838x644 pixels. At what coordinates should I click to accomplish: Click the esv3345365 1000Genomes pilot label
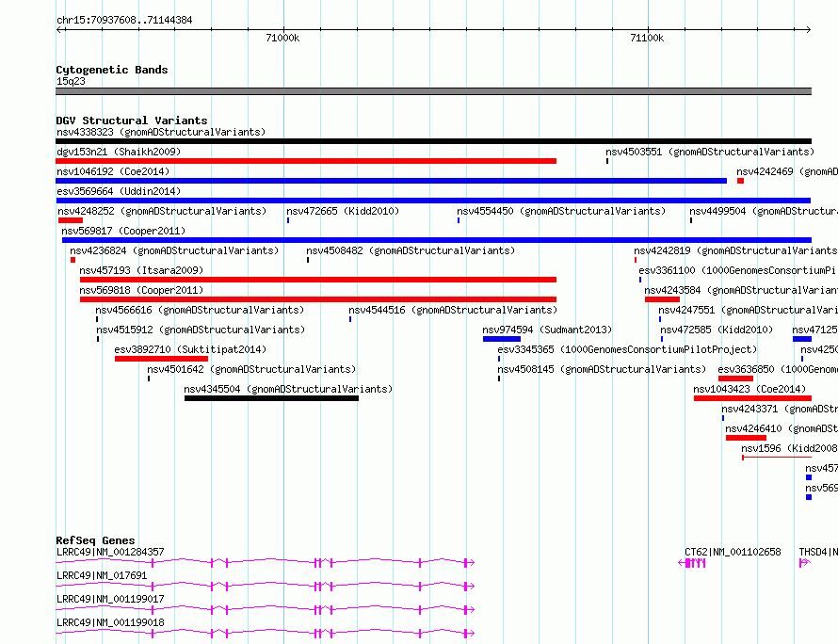point(627,349)
